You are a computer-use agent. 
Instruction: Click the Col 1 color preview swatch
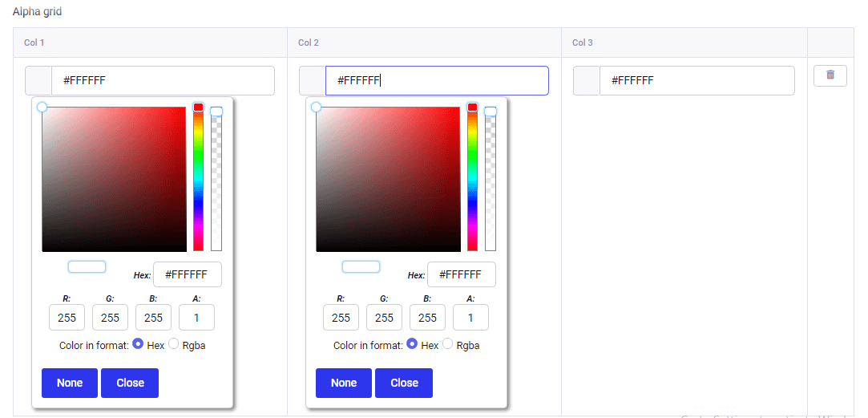pos(38,81)
